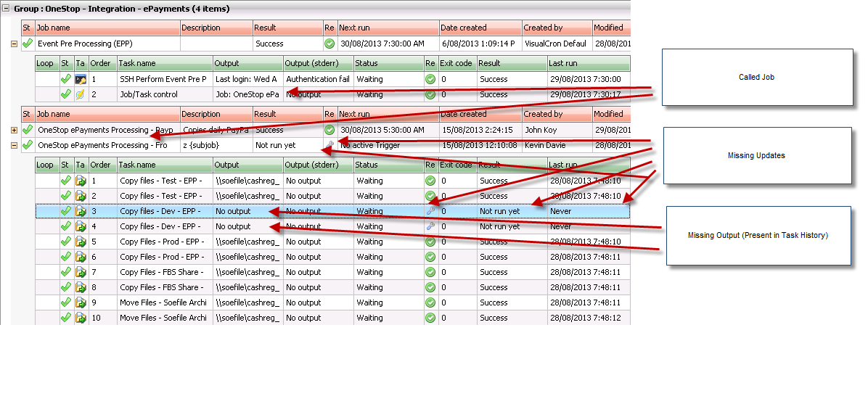
Task: Click the move-files task icon for order 9
Action: pyautogui.click(x=81, y=302)
